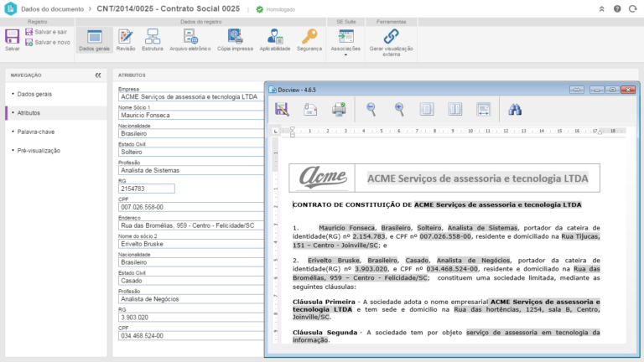Open Cópia impressa
This screenshot has height=362, width=644.
[236, 38]
